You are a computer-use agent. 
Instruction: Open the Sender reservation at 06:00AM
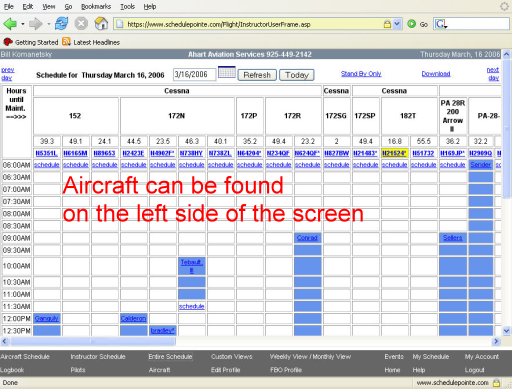481,165
